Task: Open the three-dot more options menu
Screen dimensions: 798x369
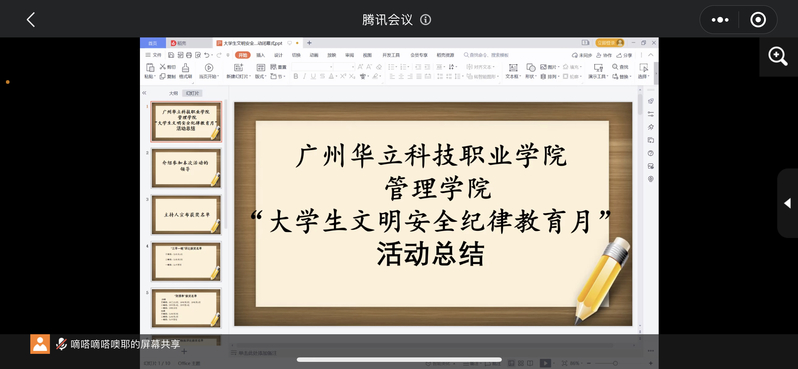Action: tap(720, 20)
